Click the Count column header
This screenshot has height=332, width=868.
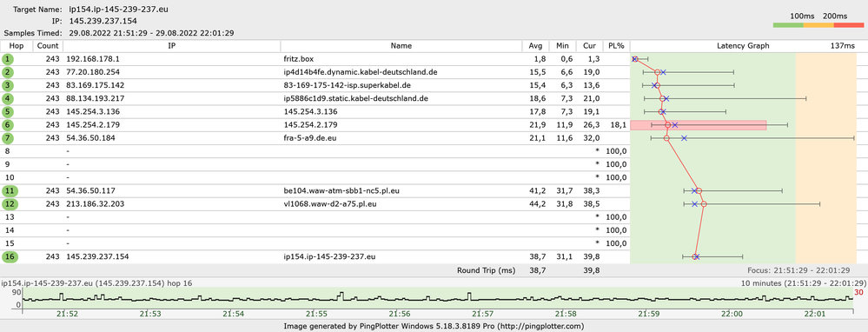pyautogui.click(x=48, y=46)
